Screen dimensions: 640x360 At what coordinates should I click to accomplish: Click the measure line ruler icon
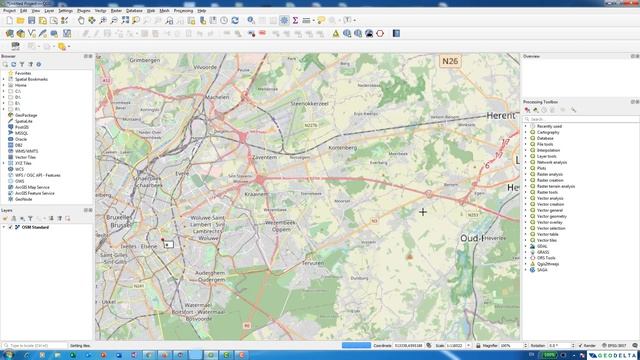pyautogui.click(x=306, y=20)
